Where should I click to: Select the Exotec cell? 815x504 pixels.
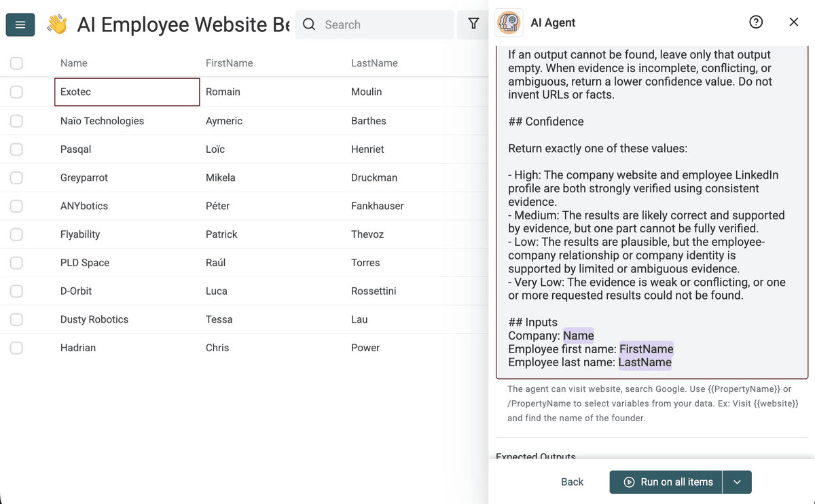coord(127,92)
